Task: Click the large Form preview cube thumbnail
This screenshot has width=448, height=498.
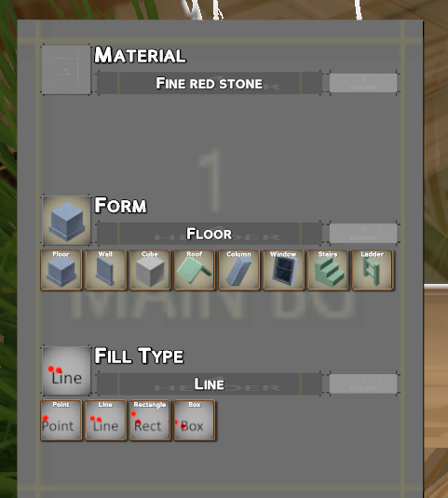Action: point(66,221)
